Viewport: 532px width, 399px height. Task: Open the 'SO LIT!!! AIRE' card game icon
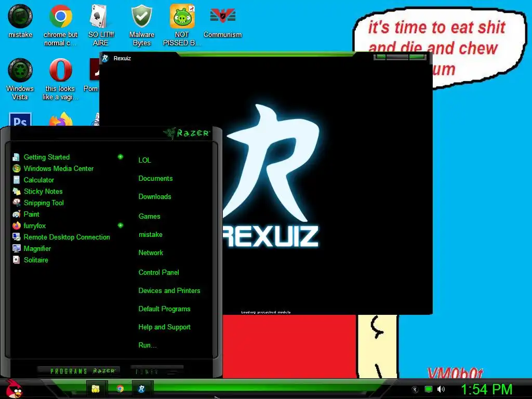pos(101,25)
